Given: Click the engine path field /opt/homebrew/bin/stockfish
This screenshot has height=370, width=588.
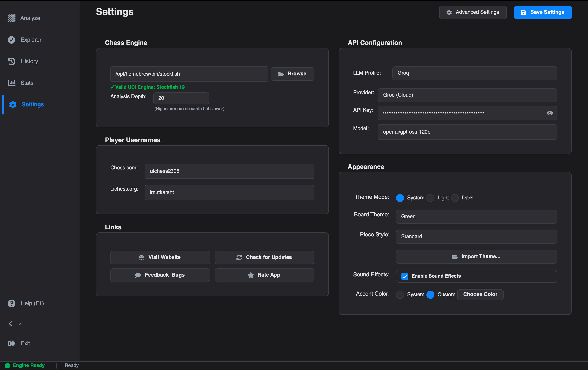Looking at the screenshot, I should [x=189, y=74].
